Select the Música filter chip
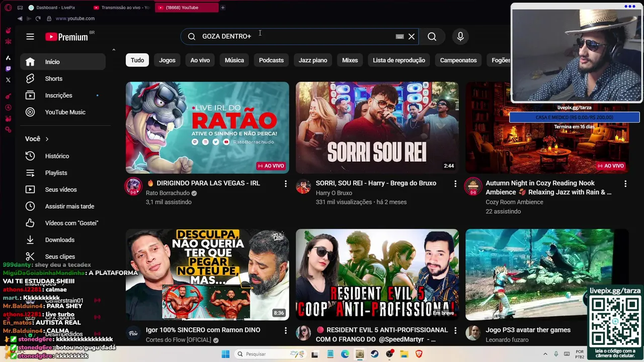644x362 pixels. (234, 60)
